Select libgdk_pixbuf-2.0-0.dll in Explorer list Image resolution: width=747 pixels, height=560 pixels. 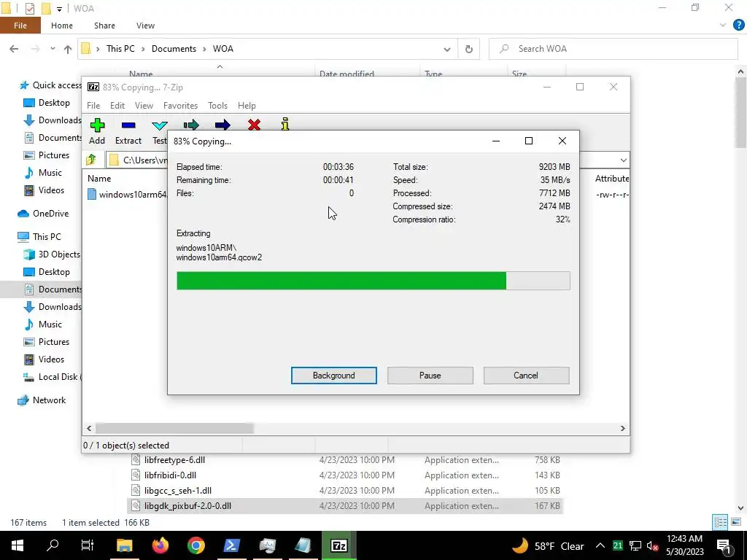[345, 506]
